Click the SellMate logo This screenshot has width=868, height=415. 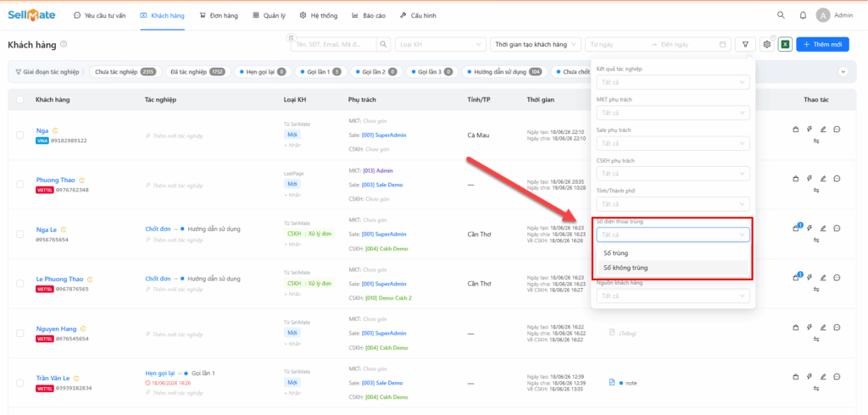31,15
